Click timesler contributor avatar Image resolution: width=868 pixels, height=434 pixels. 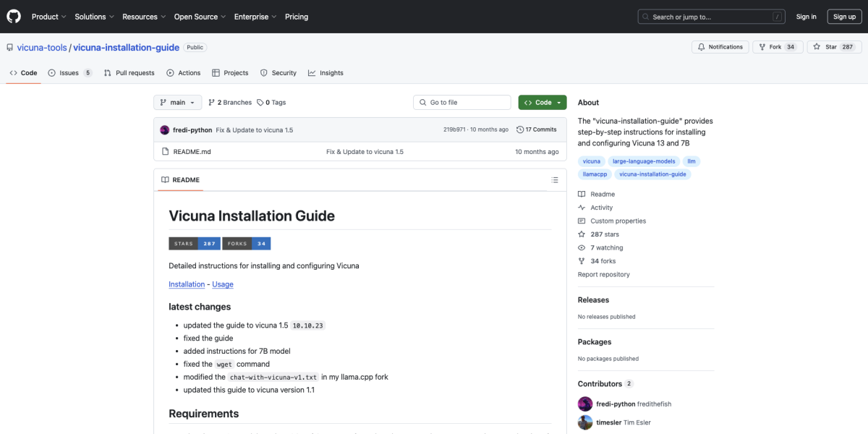pyautogui.click(x=585, y=422)
